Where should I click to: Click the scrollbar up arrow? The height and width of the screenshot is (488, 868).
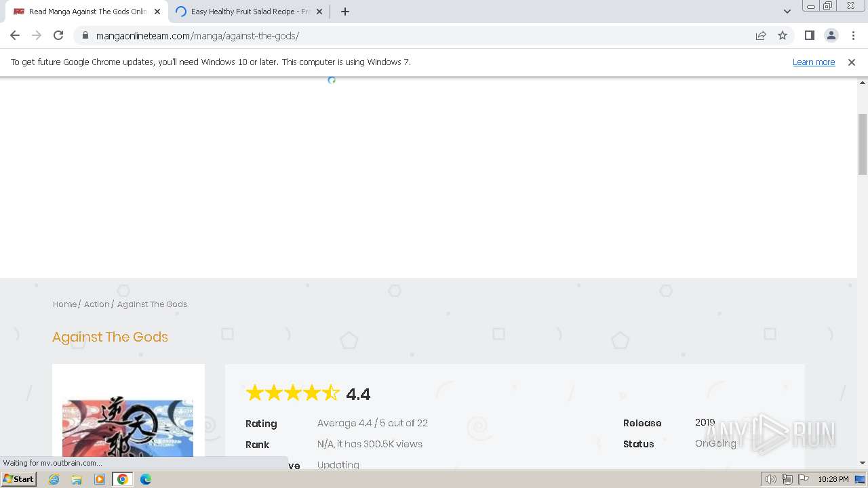click(863, 82)
